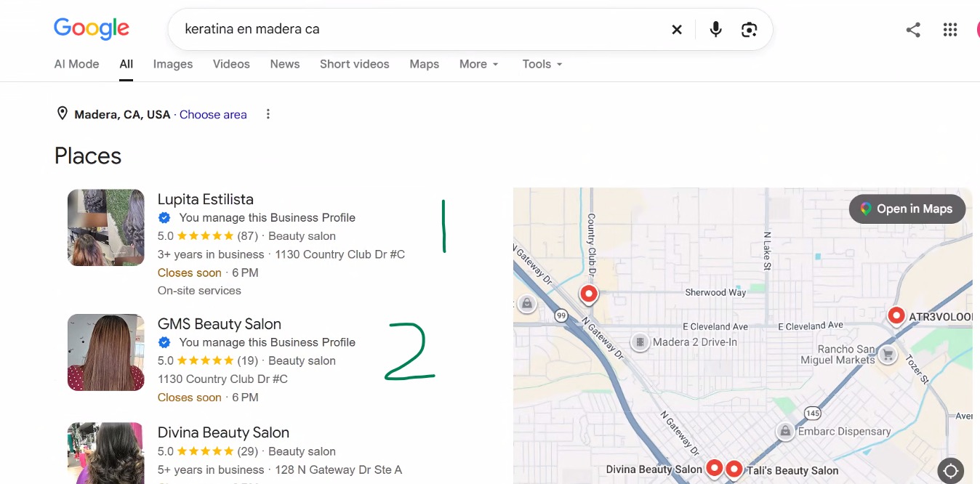This screenshot has height=484, width=980.
Task: Open the three-dot options next to Choose area
Action: coord(268,114)
